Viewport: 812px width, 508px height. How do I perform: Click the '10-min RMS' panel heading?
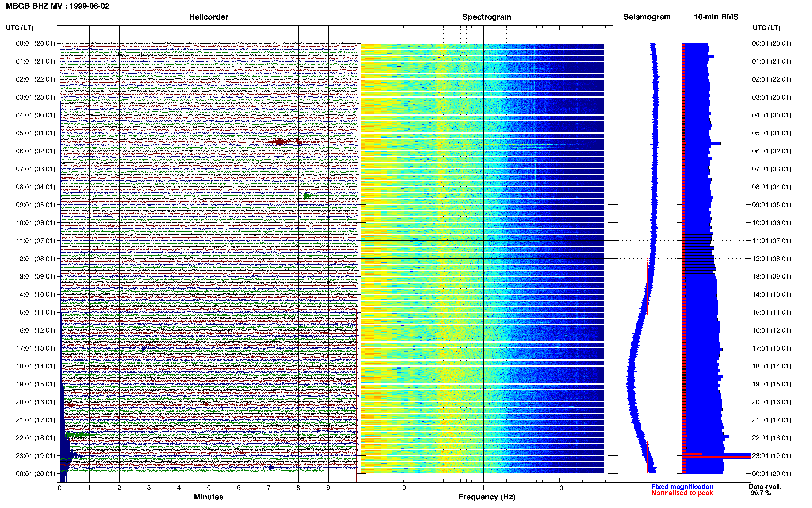click(x=716, y=17)
